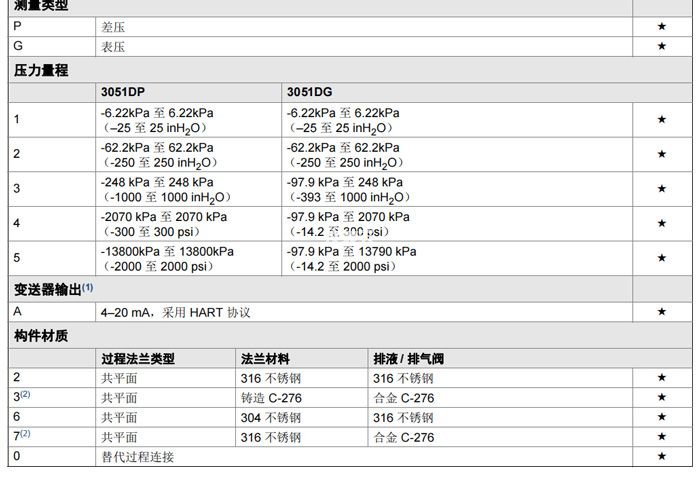Select 3051DP cell -6.22kPa 至 6.22kPa
The image size is (700, 478).
point(188,120)
